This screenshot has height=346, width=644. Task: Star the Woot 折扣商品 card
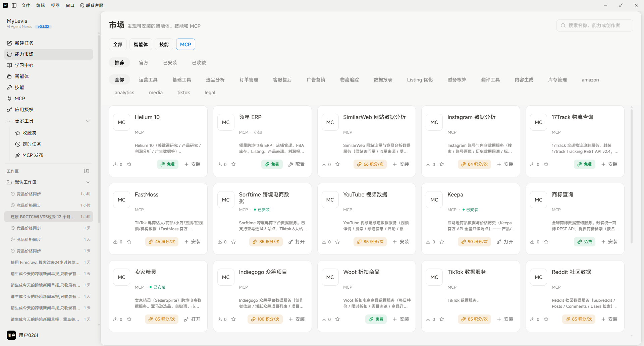pos(337,319)
